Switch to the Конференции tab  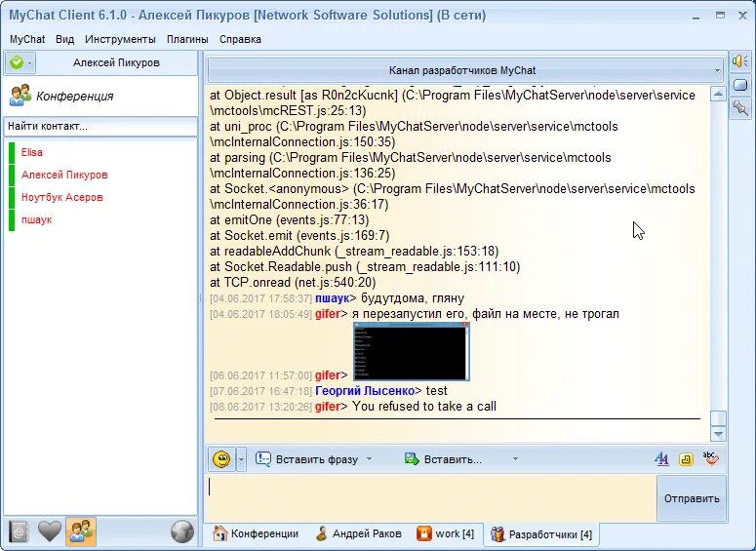(256, 533)
